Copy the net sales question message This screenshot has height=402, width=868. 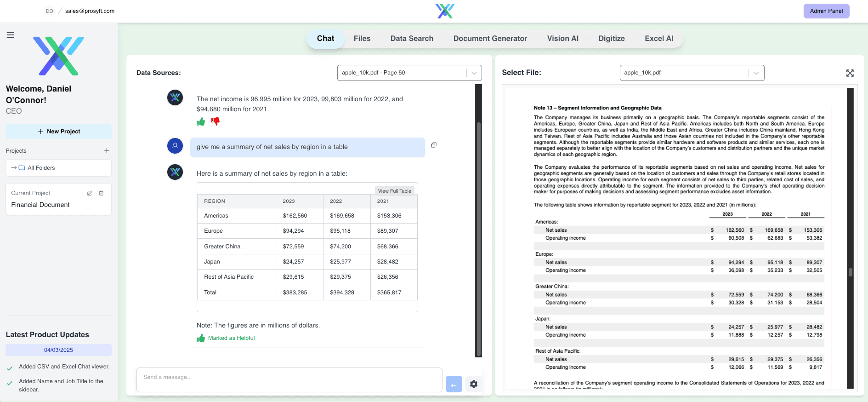coord(434,145)
